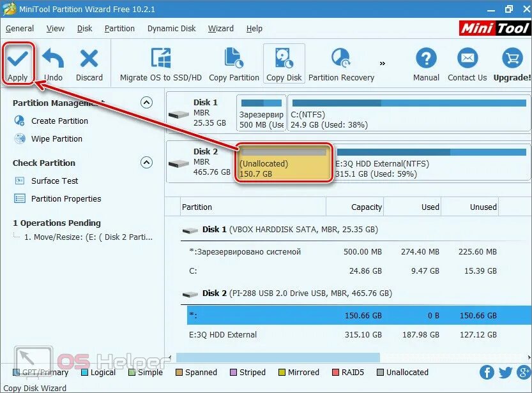Select E:3Q HDD External partition block
532x393 pixels.
(432, 163)
